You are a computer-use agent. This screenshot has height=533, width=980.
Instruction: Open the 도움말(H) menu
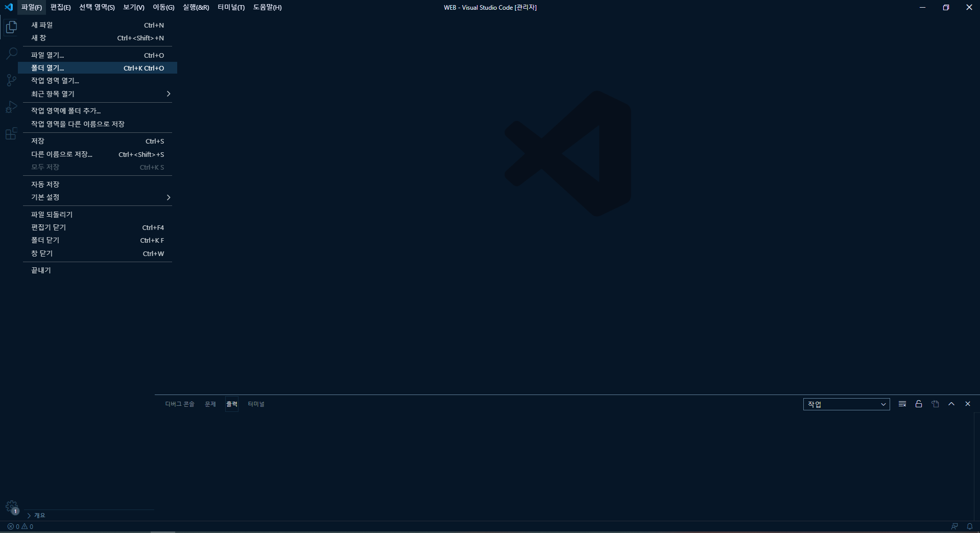point(267,7)
